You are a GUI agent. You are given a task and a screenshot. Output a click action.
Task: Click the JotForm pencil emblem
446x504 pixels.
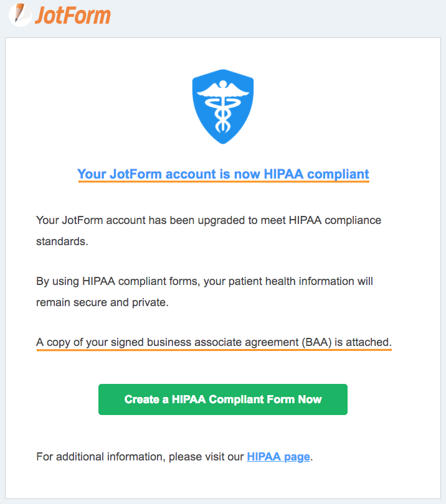click(19, 15)
